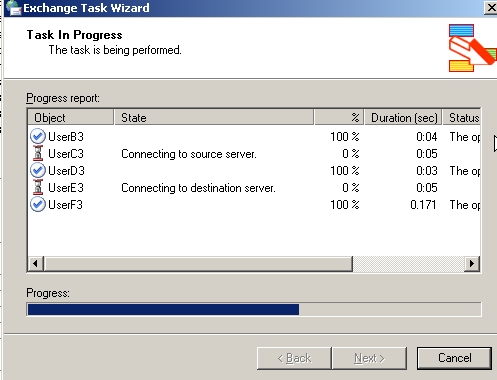This screenshot has width=497, height=380.
Task: Click the checkmark icon next to UserB3
Action: point(38,136)
